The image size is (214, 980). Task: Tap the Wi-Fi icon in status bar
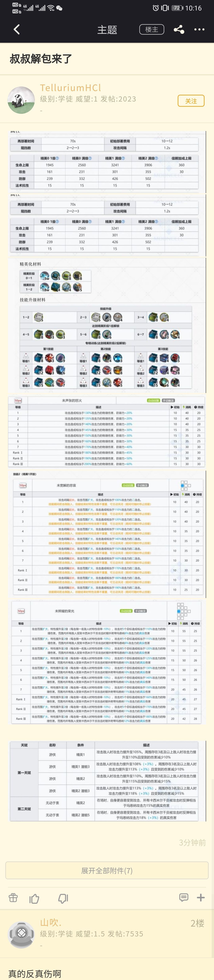click(x=51, y=8)
